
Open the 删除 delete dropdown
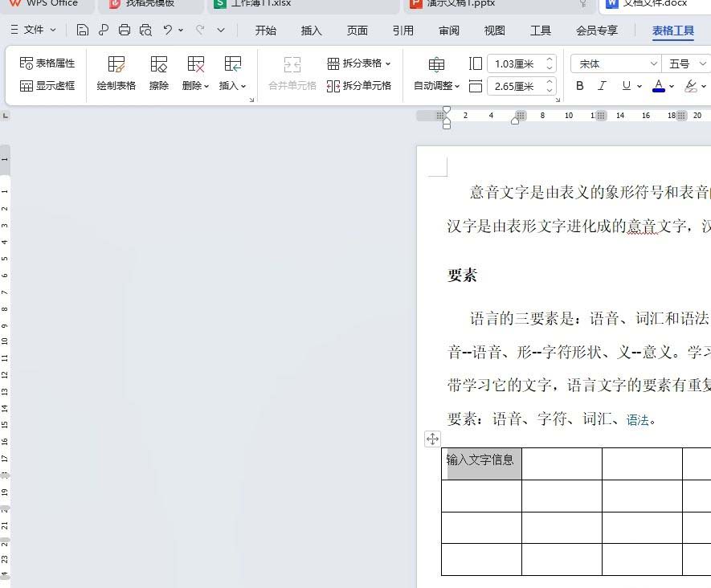[x=195, y=73]
